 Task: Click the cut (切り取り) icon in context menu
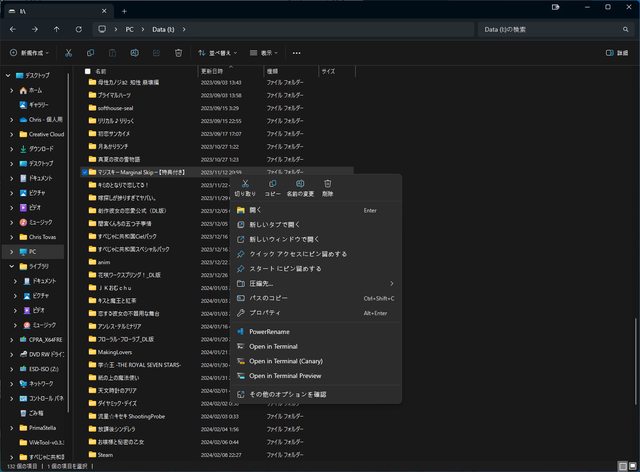click(245, 184)
